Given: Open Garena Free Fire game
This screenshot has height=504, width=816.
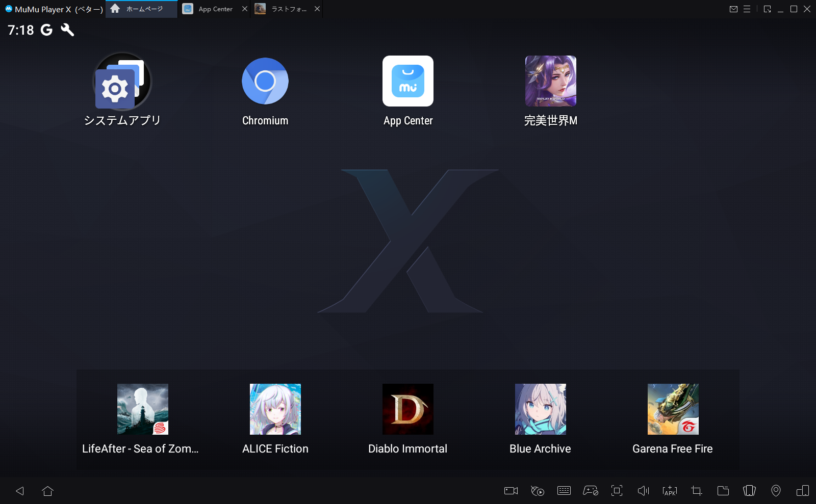Looking at the screenshot, I should click(x=673, y=409).
